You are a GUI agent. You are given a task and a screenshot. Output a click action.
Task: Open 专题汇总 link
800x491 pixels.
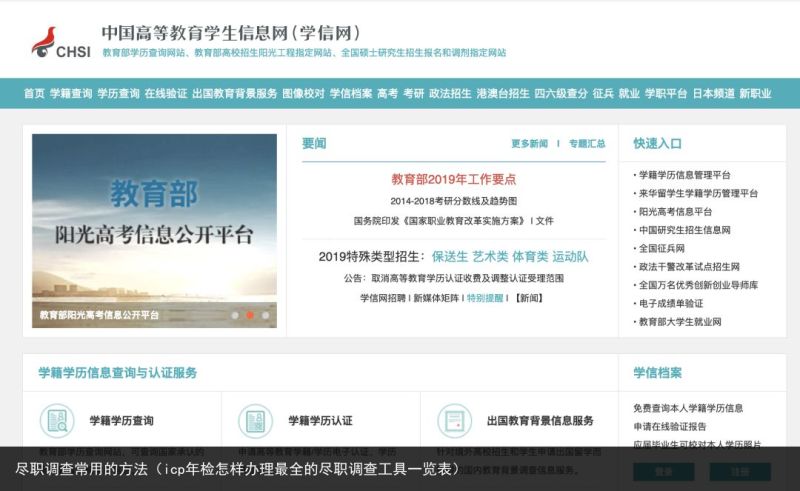(587, 143)
